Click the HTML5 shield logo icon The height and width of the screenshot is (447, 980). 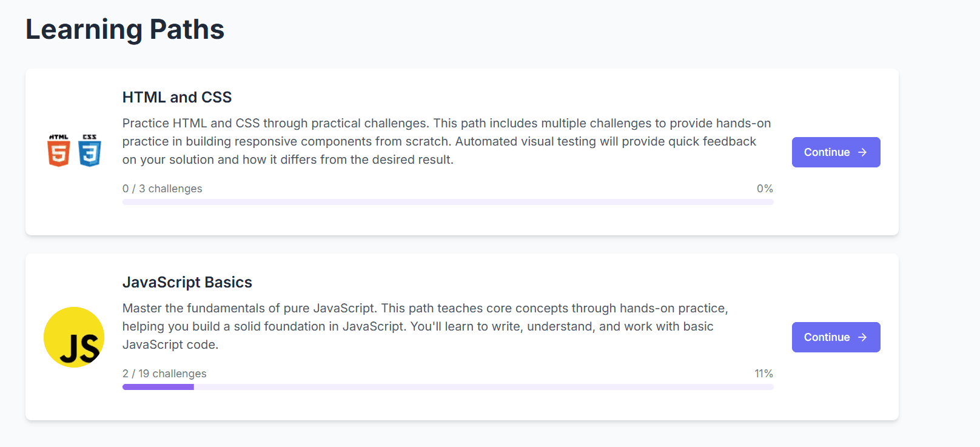[59, 151]
